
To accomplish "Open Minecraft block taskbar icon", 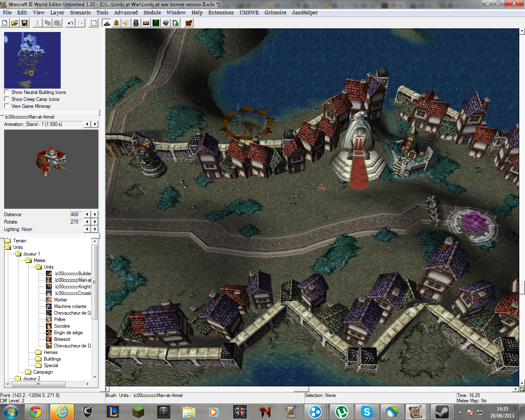I will (x=138, y=412).
